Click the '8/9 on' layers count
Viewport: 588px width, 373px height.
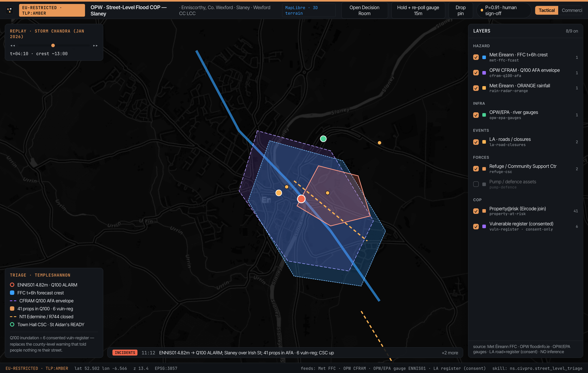(572, 31)
